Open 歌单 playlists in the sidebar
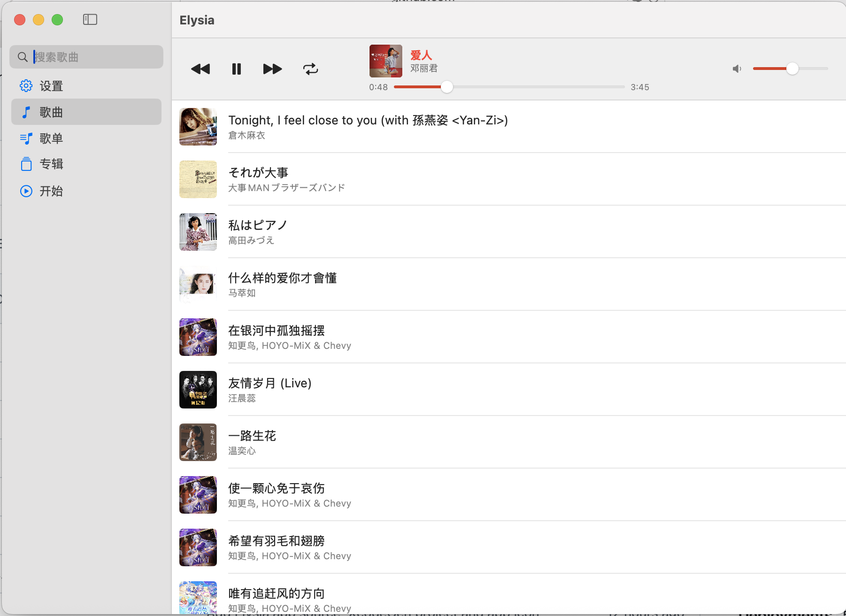This screenshot has width=846, height=616. (86, 138)
